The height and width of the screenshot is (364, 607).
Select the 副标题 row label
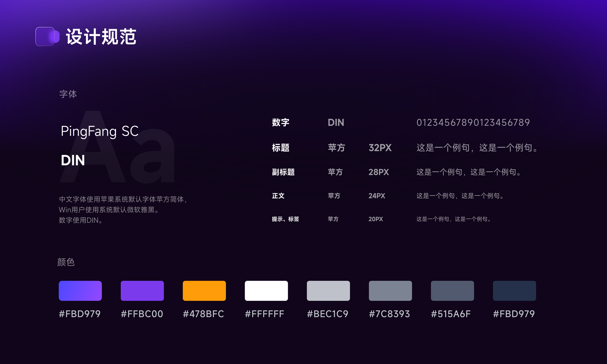[x=283, y=172]
